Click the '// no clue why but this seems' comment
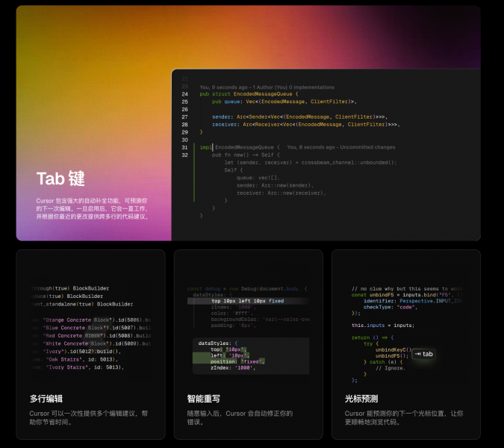504x448 pixels. [x=407, y=289]
